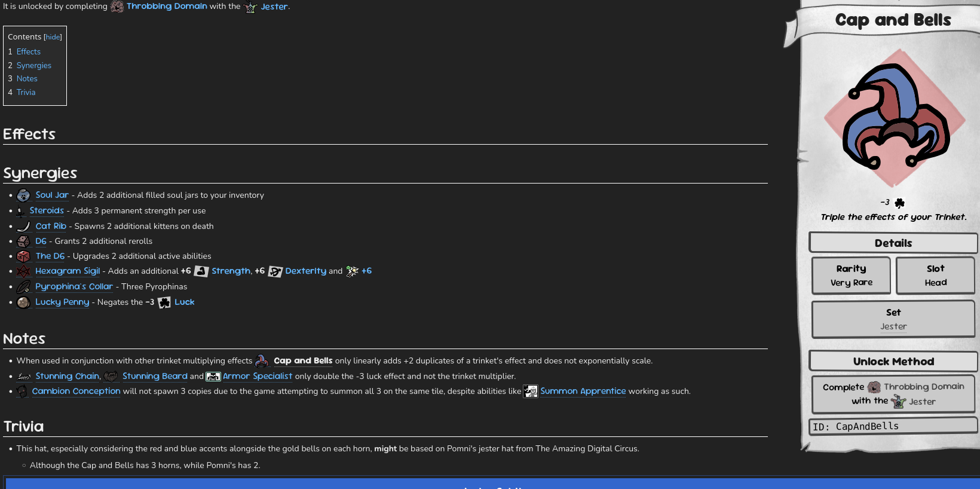Jump to the Synergies section
This screenshot has width=980, height=489.
pyautogui.click(x=34, y=66)
